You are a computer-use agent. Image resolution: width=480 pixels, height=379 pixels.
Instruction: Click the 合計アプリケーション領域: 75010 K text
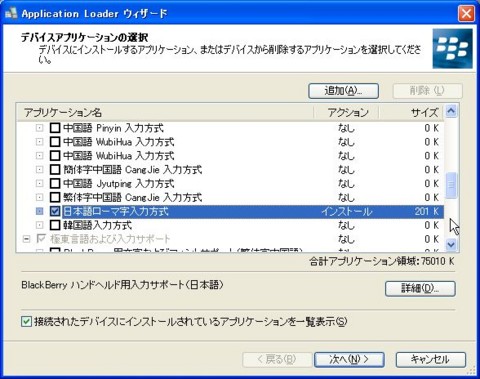click(382, 261)
